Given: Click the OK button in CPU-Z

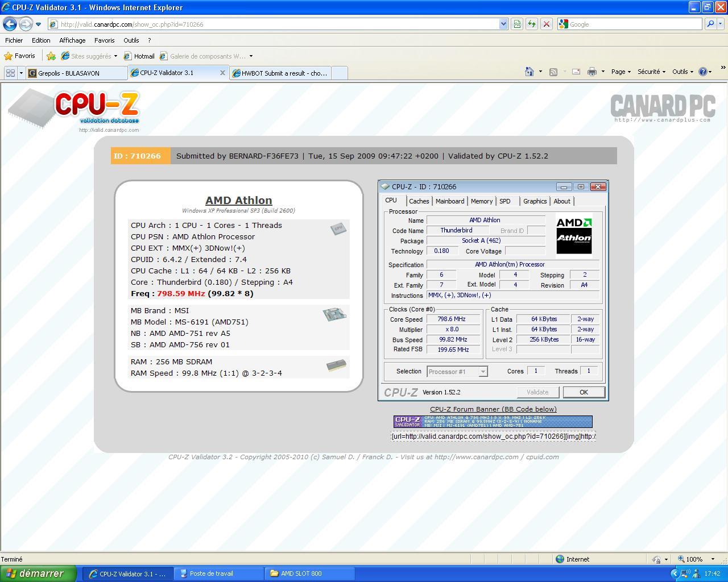Looking at the screenshot, I should click(x=584, y=392).
